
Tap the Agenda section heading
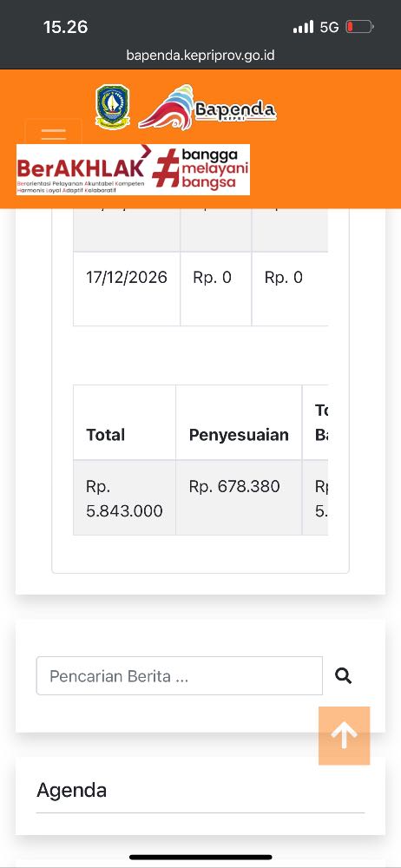pyautogui.click(x=72, y=790)
